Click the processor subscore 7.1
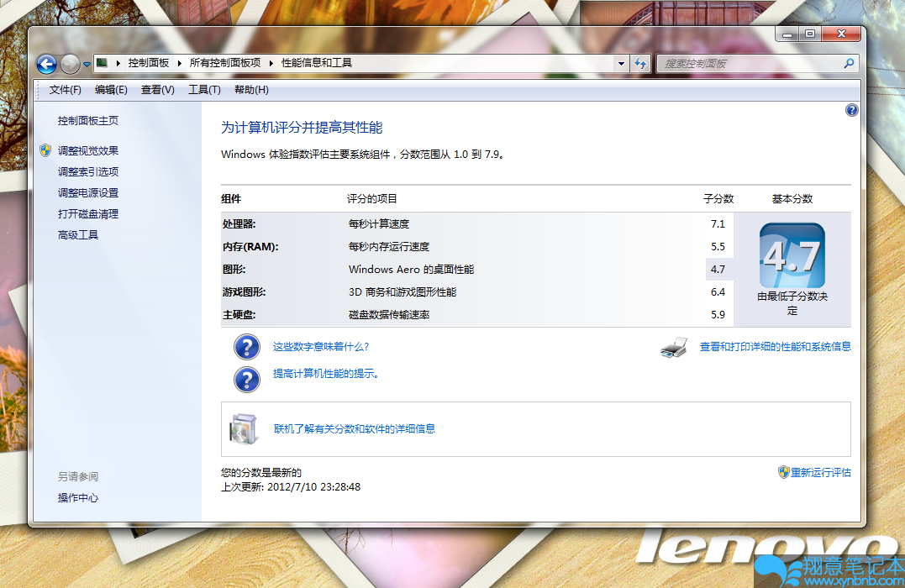The image size is (905, 588). (x=718, y=224)
